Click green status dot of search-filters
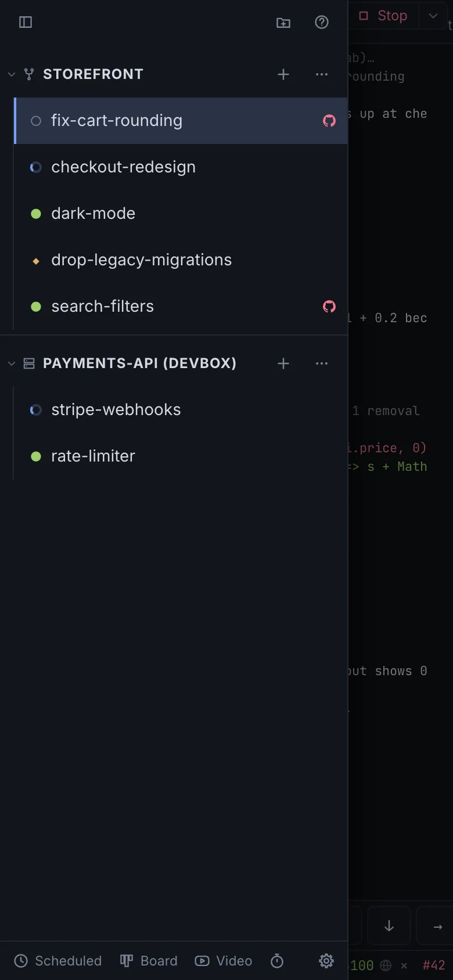This screenshot has width=453, height=980. click(x=36, y=307)
